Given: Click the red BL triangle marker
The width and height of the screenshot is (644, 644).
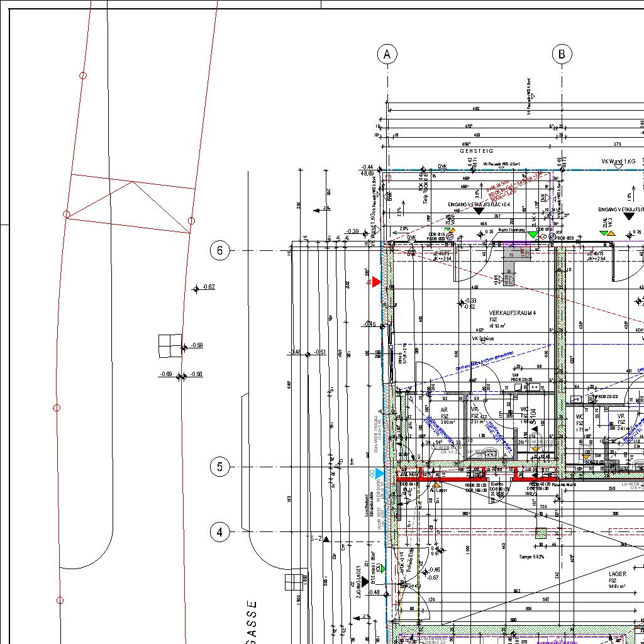Looking at the screenshot, I should tap(376, 282).
